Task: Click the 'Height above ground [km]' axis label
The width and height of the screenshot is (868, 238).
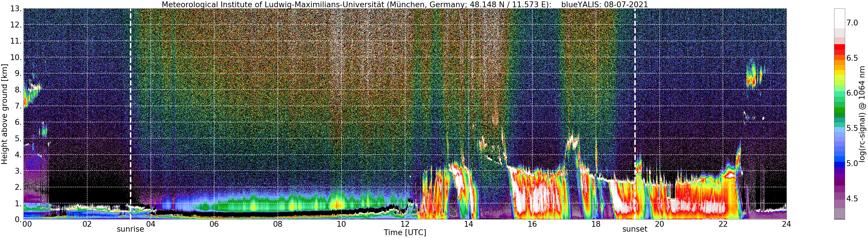Action: tap(4, 114)
